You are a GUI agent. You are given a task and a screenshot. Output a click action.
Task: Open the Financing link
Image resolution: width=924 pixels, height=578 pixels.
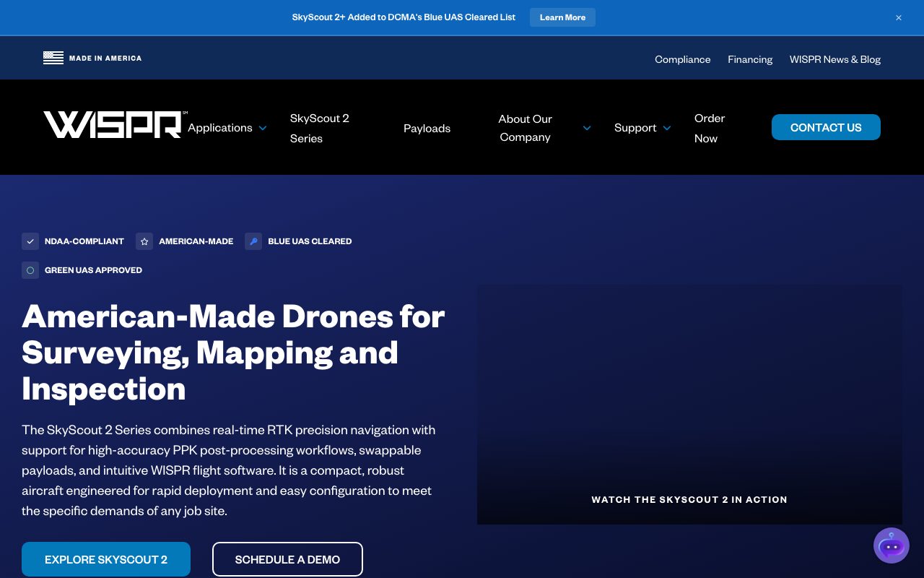[750, 59]
